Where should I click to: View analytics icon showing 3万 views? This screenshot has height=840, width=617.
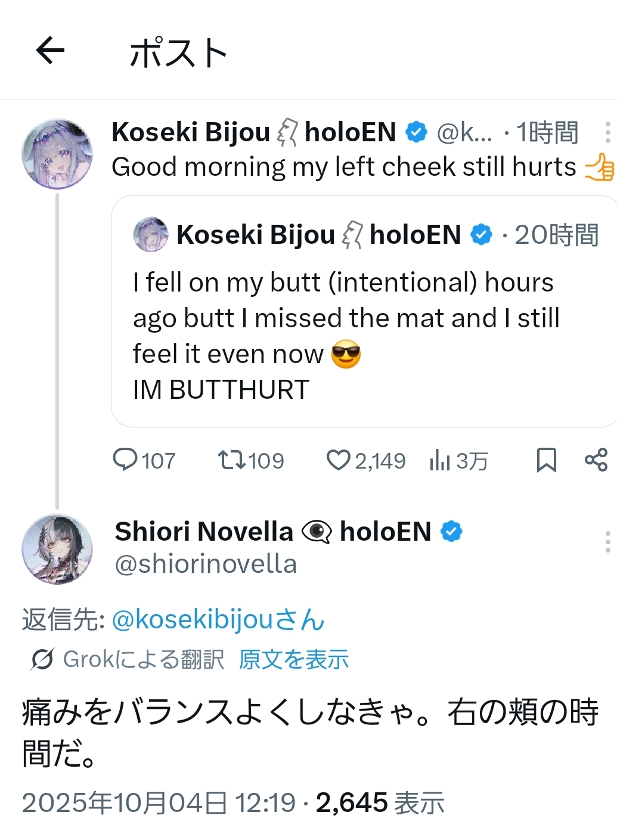[439, 460]
